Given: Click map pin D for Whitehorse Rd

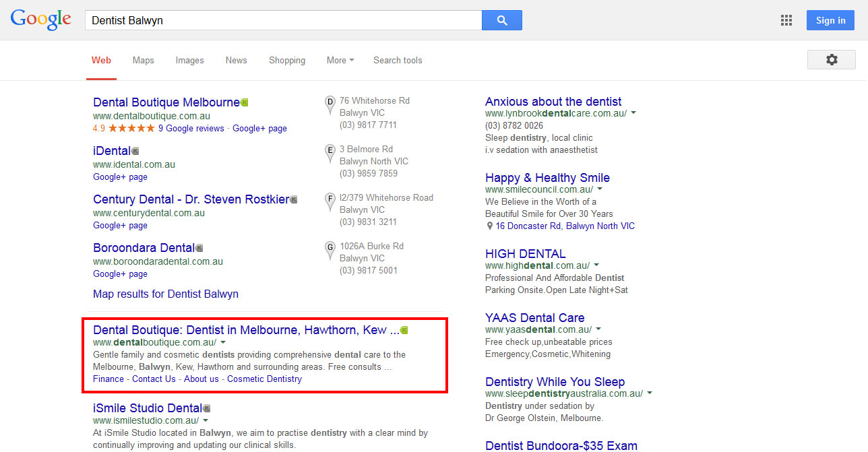Looking at the screenshot, I should pyautogui.click(x=330, y=104).
